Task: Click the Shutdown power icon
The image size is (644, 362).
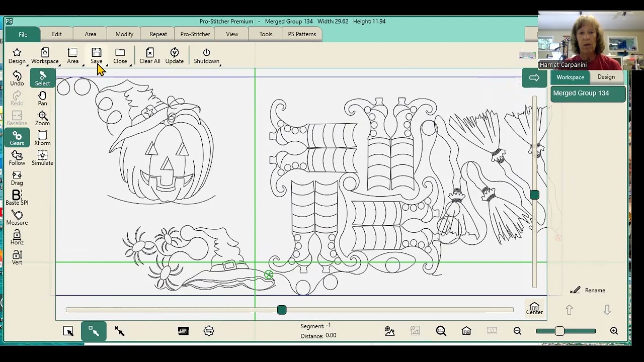Action: (x=206, y=56)
